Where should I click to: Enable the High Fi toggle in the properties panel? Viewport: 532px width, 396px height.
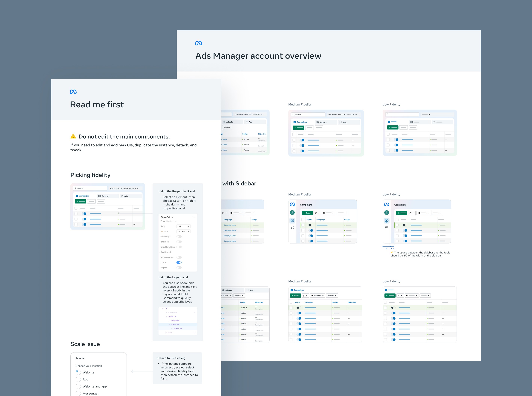tap(179, 267)
